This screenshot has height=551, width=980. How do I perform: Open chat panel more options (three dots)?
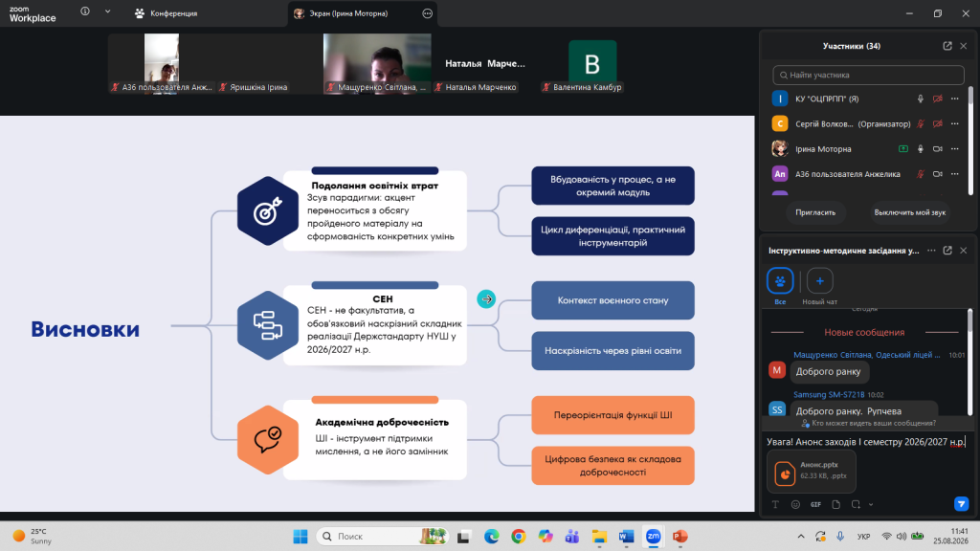pos(931,251)
